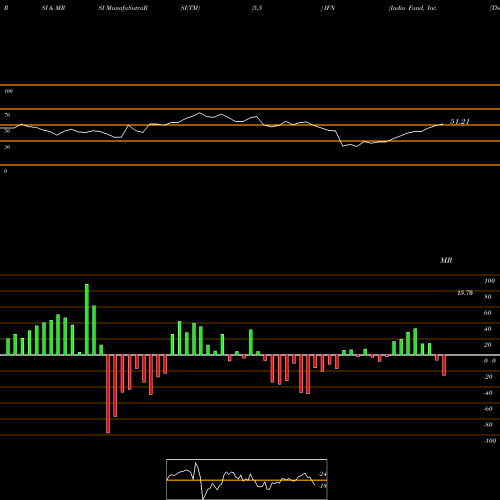The image size is (500, 500).
Task: Click the SI & MR header text
Action: coord(53,8)
